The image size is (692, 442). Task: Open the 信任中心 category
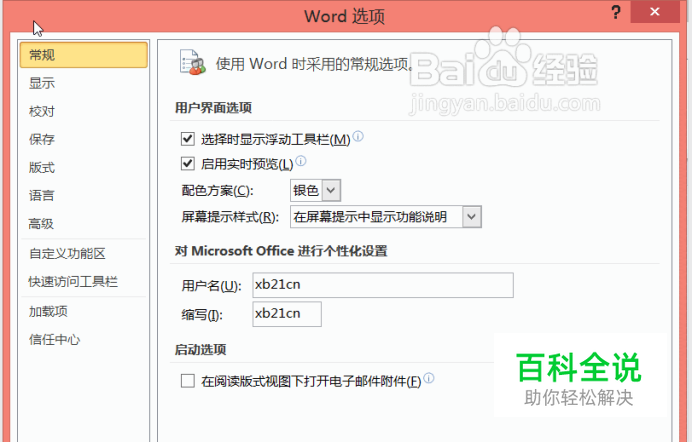pos(83,340)
